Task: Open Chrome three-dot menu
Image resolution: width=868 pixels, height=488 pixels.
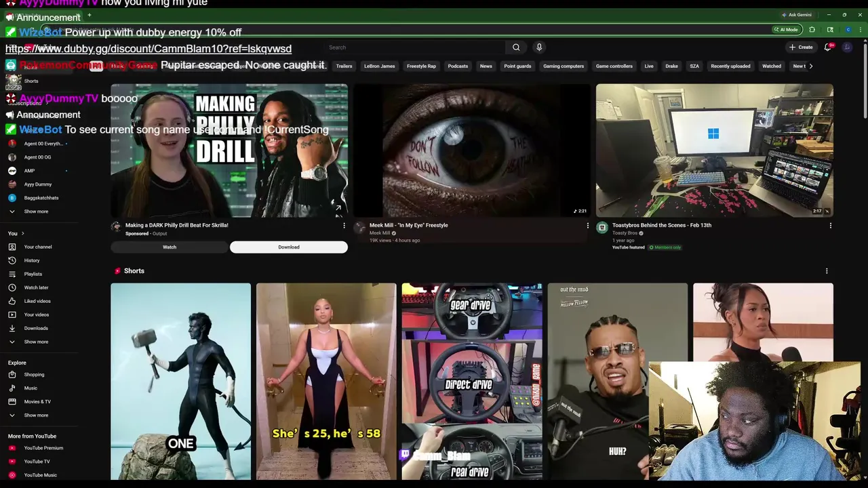Action: pos(861,30)
